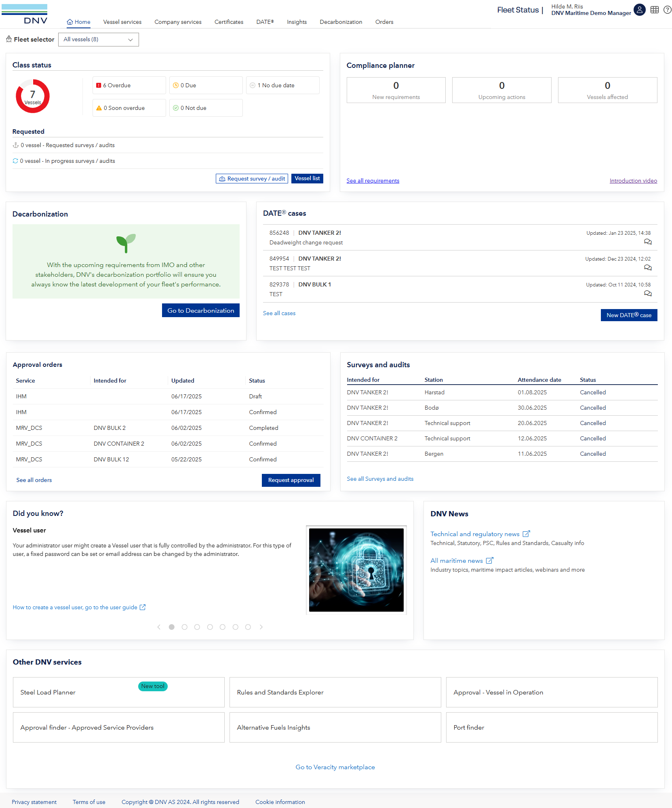
Task: Click Go to Decarbonization button
Action: pyautogui.click(x=201, y=310)
